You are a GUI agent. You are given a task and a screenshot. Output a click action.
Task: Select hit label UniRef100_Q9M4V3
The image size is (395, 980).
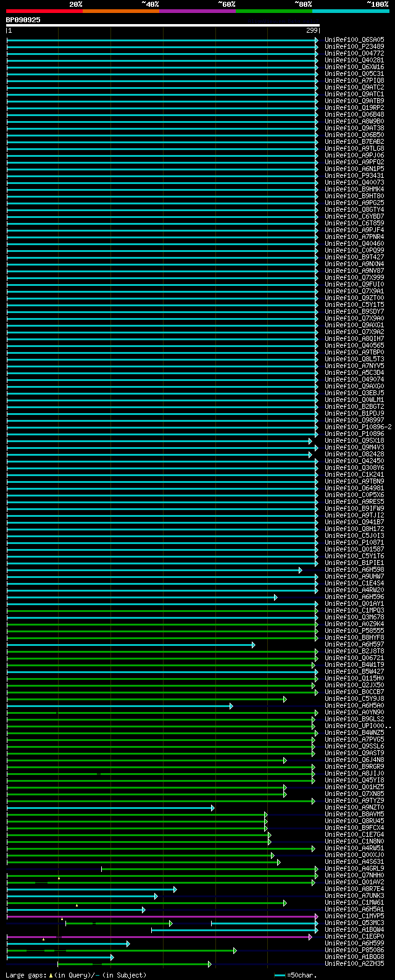pyautogui.click(x=354, y=447)
